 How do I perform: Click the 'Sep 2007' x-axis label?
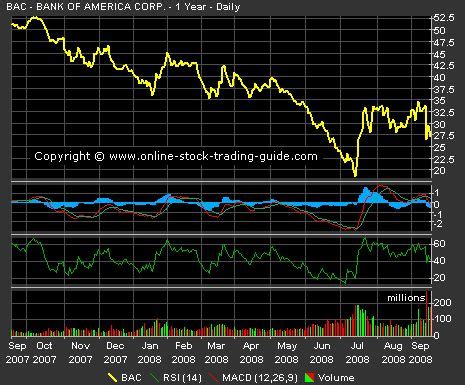(x=17, y=353)
